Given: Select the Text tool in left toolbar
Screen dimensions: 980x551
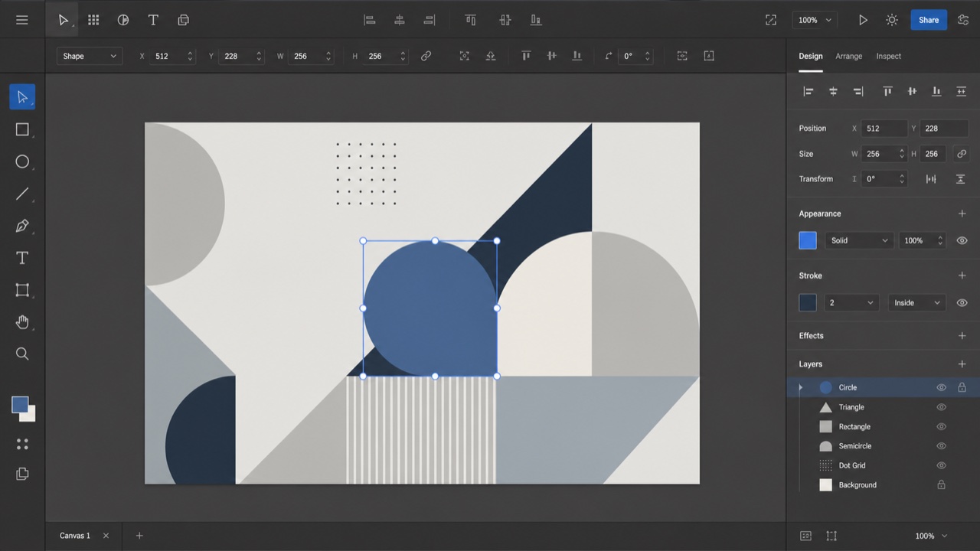Looking at the screenshot, I should click(22, 258).
